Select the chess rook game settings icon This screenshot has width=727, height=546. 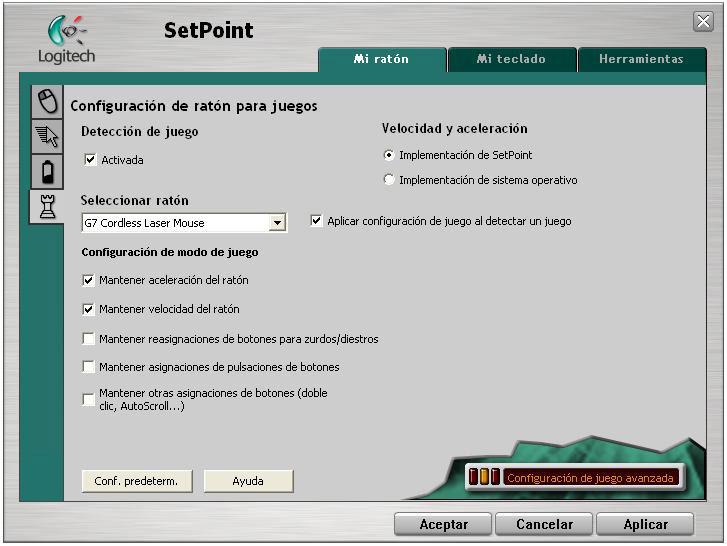point(46,207)
